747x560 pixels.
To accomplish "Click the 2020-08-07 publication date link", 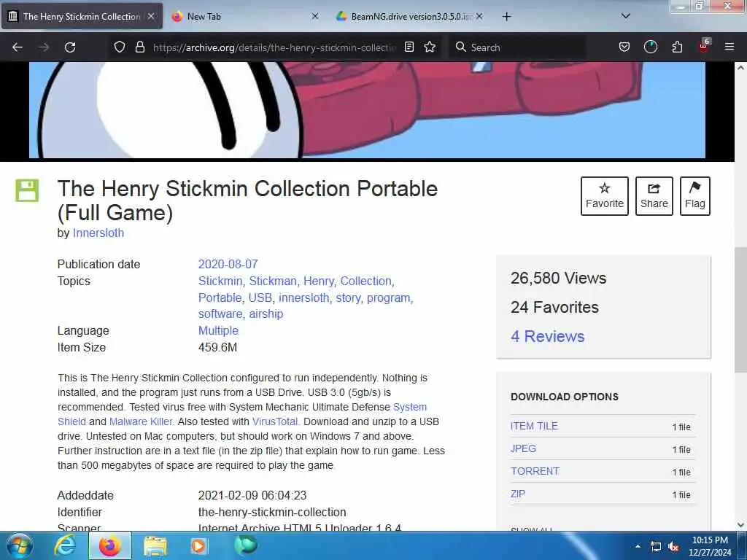I will (x=228, y=264).
